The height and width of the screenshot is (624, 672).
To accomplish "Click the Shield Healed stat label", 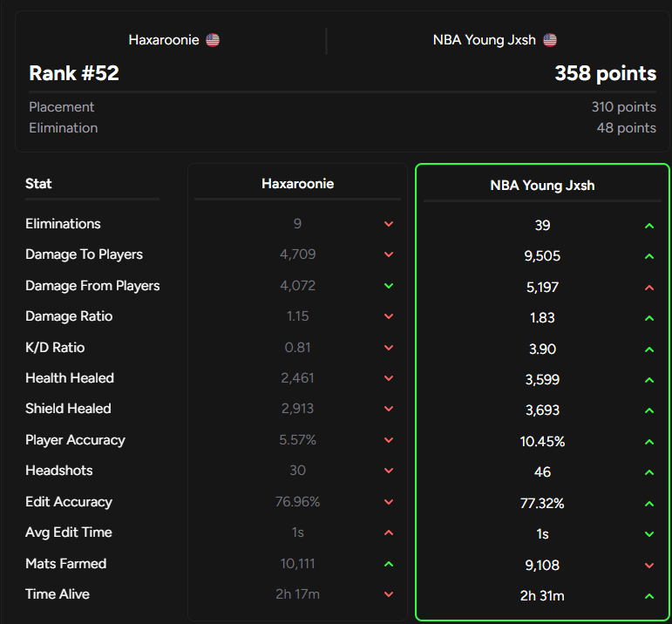I will [x=68, y=409].
